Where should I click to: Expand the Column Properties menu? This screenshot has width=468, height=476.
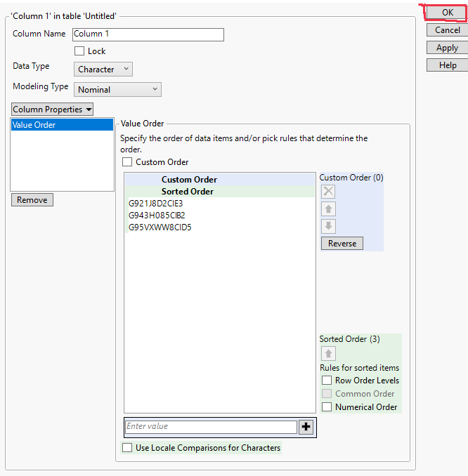pyautogui.click(x=52, y=110)
